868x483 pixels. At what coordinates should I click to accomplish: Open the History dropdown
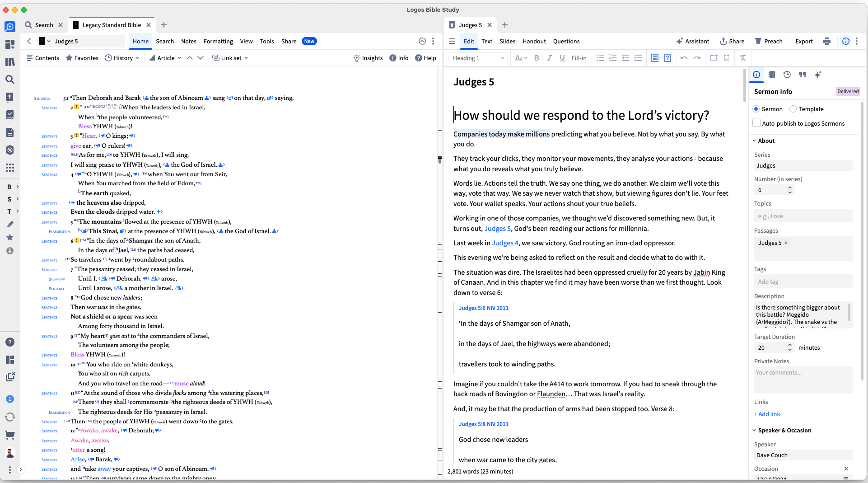122,58
